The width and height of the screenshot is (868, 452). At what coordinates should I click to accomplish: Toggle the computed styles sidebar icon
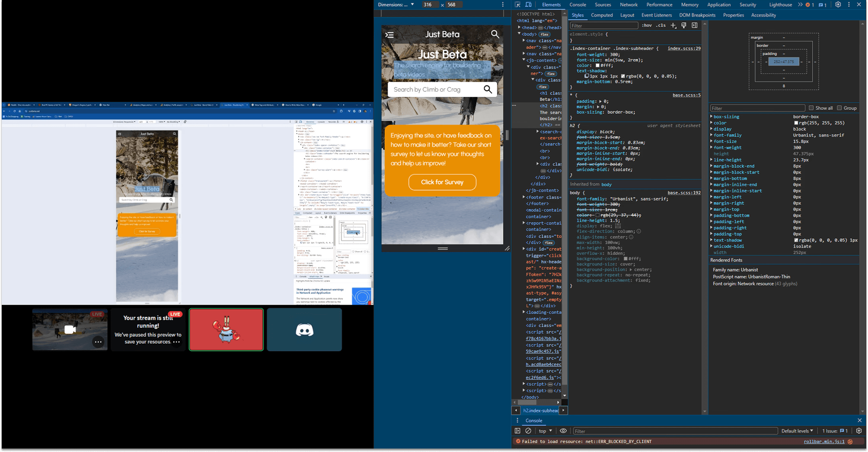[695, 25]
